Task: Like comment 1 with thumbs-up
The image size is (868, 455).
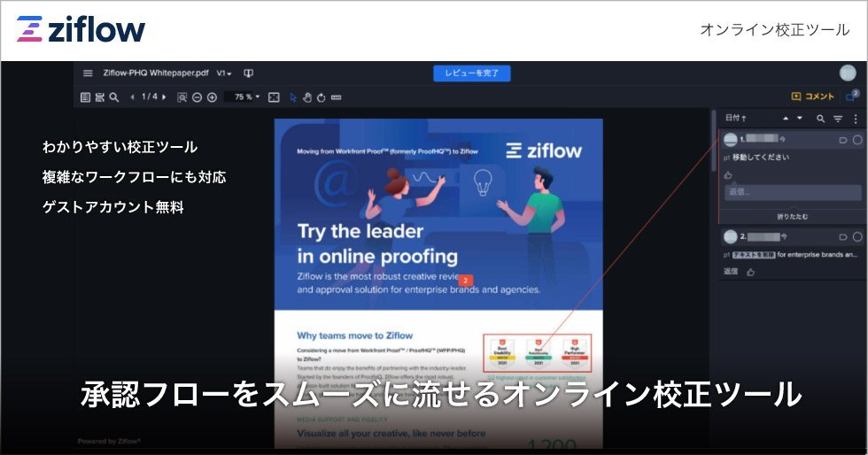Action: pyautogui.click(x=729, y=175)
